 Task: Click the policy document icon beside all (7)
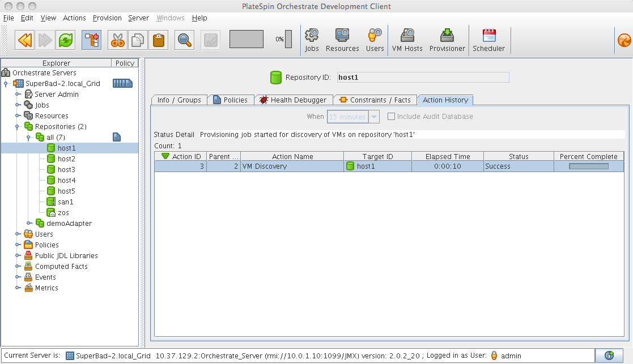tap(117, 138)
